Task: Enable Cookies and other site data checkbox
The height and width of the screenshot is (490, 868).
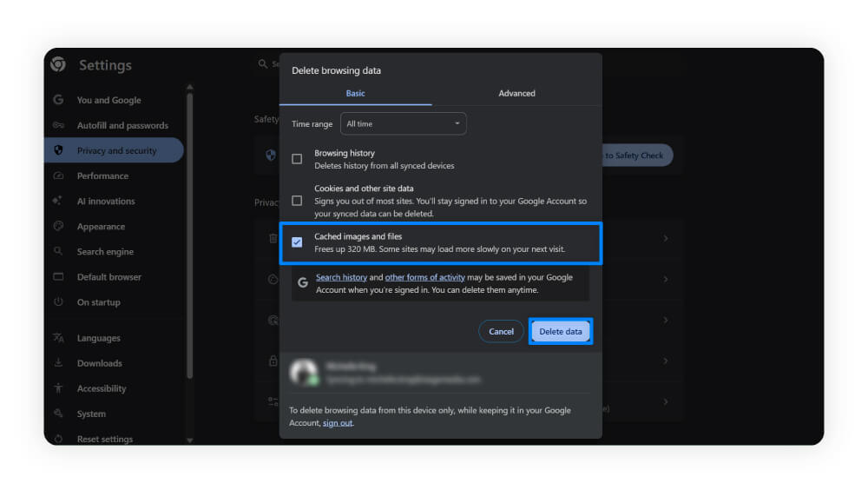Action: click(x=297, y=201)
